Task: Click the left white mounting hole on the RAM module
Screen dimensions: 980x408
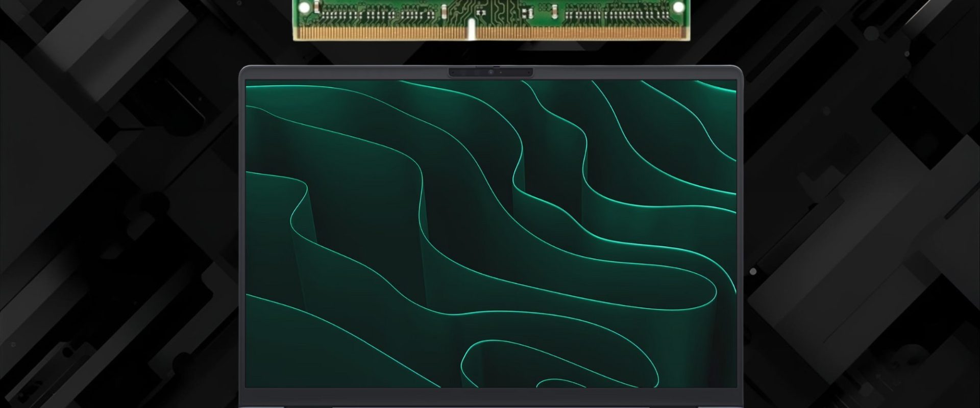Action: [303, 7]
